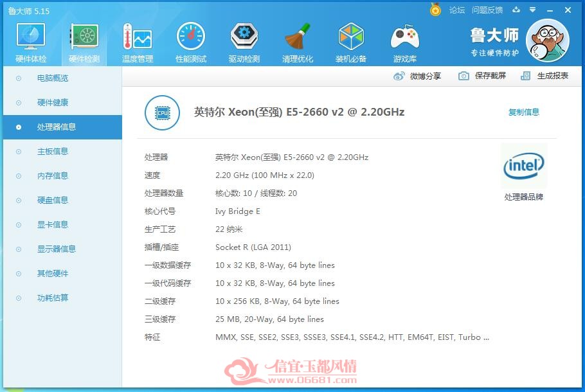Image resolution: width=585 pixels, height=392 pixels.
Task: Click the 一级代码缓存 value row
Action: tap(275, 283)
